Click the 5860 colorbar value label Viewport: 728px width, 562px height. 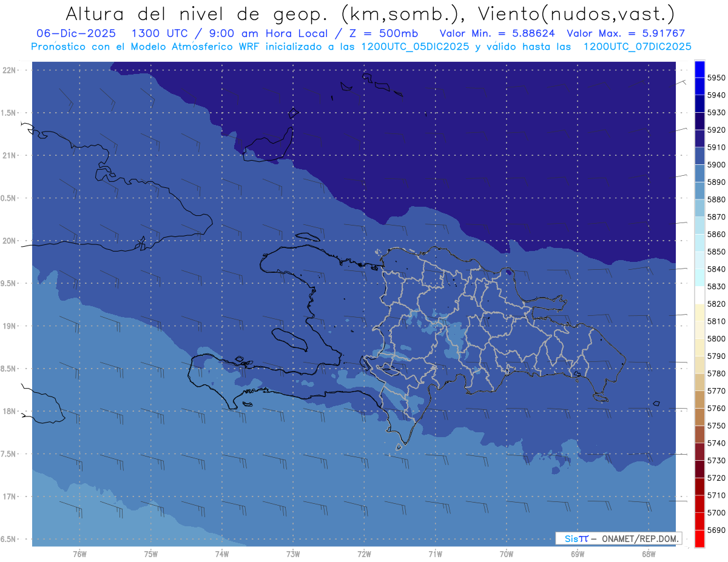716,234
